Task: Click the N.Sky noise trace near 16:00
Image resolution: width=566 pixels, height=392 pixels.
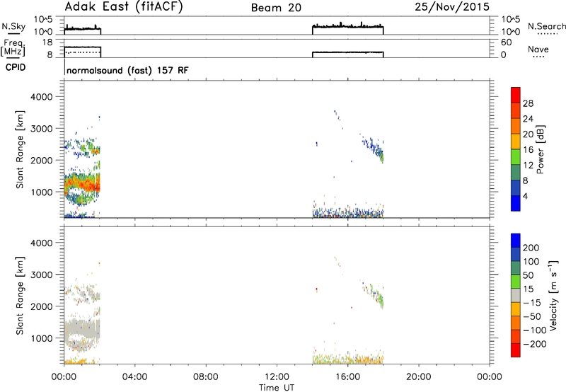Action: point(347,26)
